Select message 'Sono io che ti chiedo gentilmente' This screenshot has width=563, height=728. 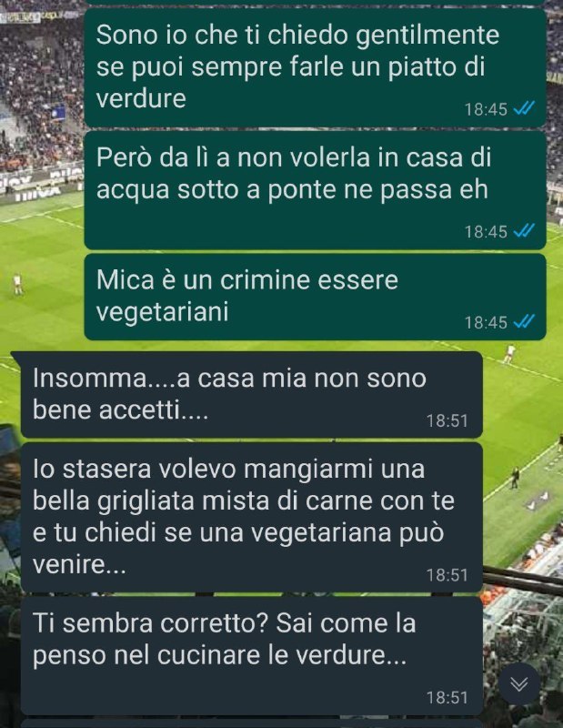point(315,67)
